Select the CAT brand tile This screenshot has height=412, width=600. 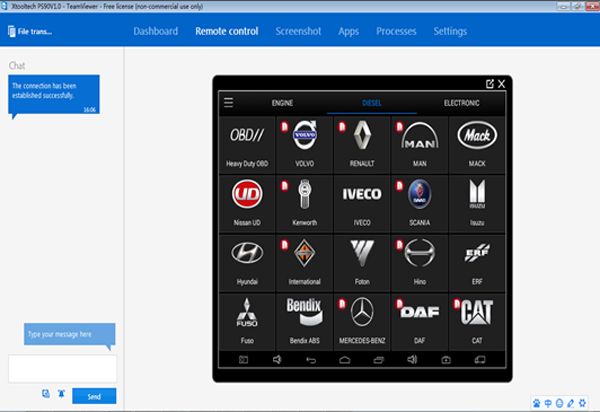[x=477, y=322]
